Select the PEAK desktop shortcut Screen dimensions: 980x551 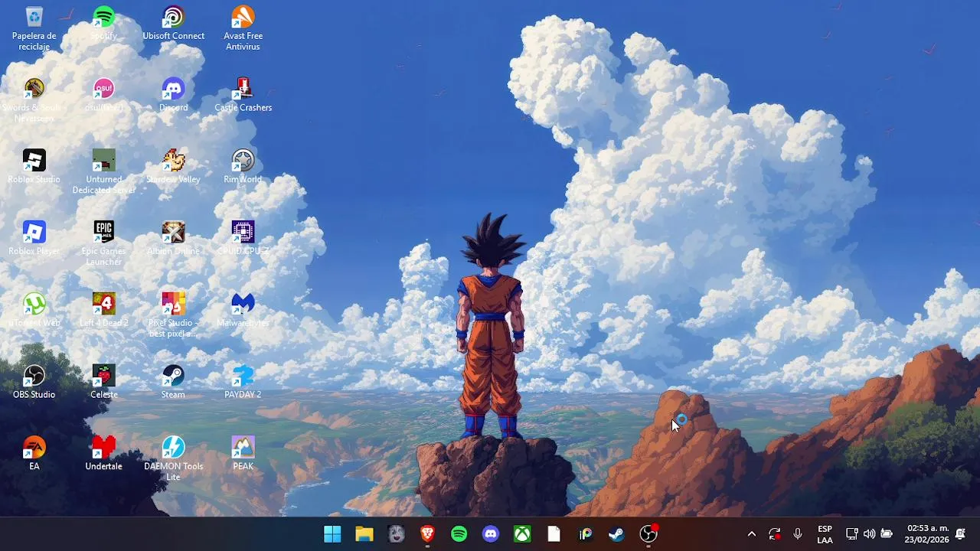coord(243,453)
